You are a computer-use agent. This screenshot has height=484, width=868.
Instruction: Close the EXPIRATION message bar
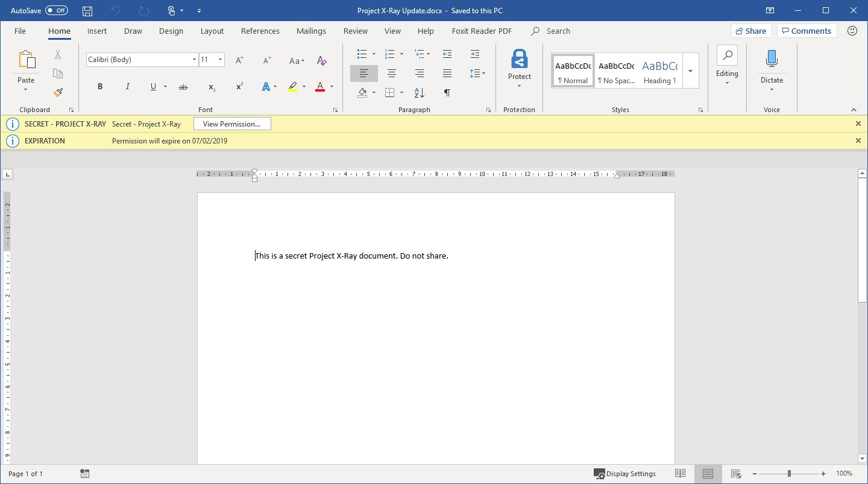(x=858, y=140)
